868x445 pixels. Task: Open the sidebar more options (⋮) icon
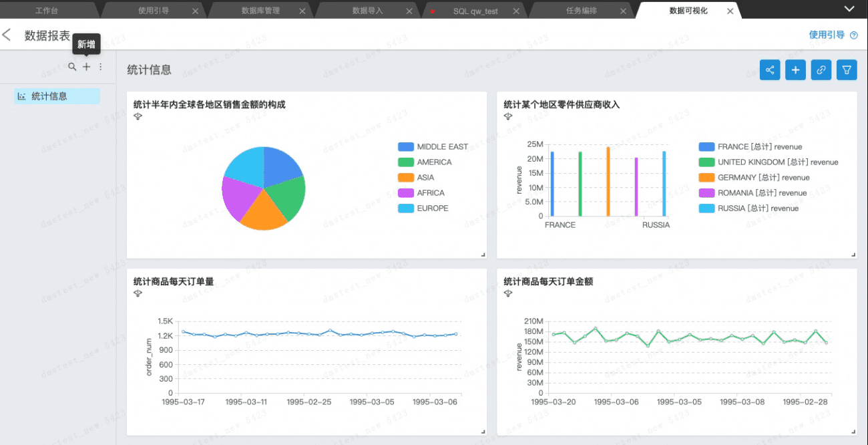tap(99, 67)
